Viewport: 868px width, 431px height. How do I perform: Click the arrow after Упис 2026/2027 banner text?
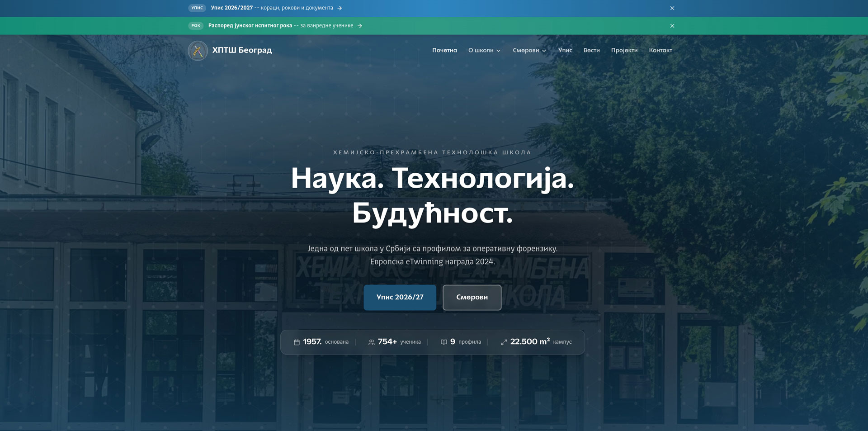pyautogui.click(x=340, y=8)
